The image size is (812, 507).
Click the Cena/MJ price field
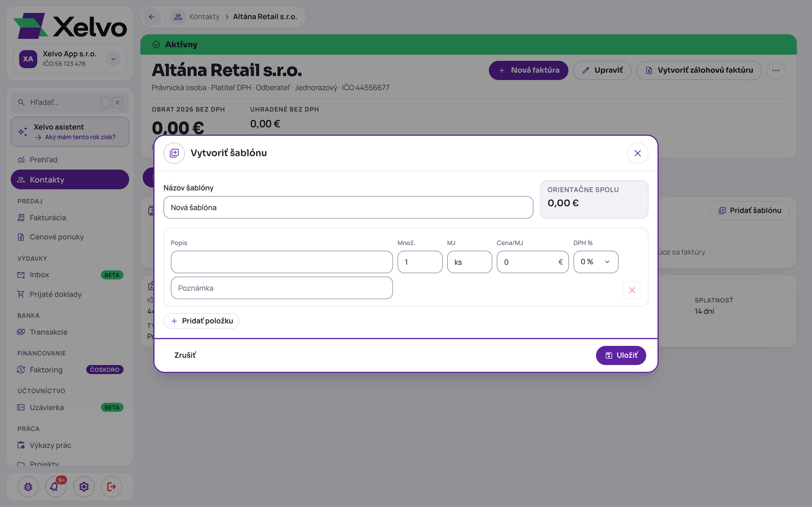tap(533, 262)
